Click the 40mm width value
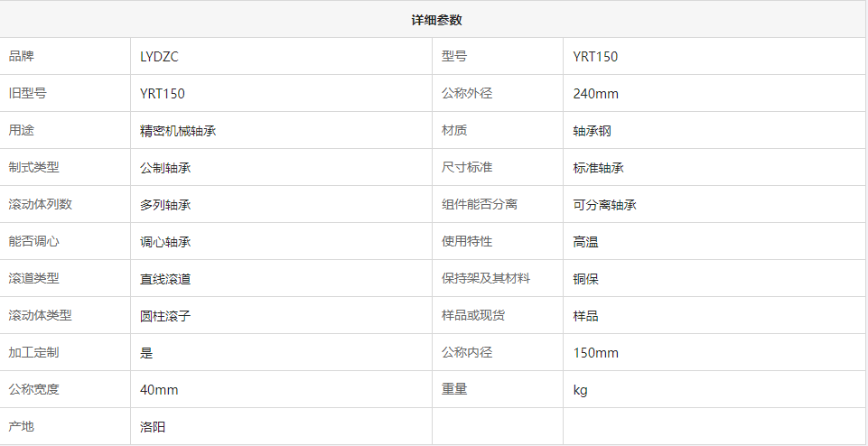This screenshot has width=868, height=446. click(159, 390)
